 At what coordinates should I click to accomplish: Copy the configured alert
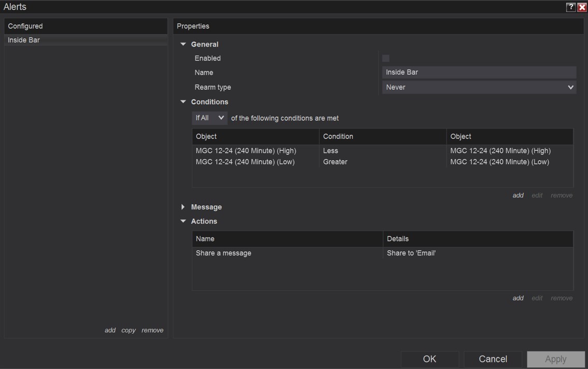(x=128, y=330)
